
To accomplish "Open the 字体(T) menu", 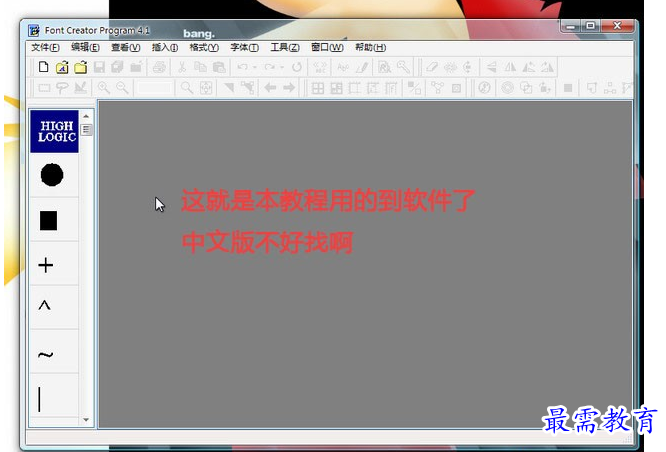I will [244, 48].
